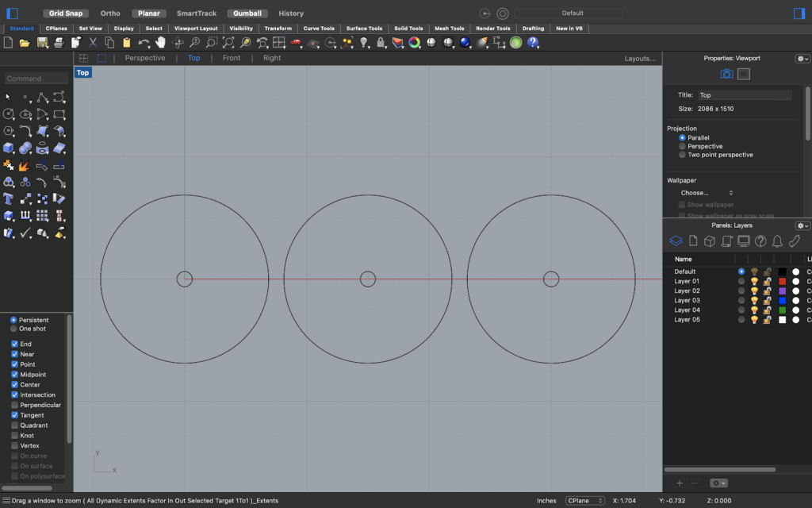Screen dimensions: 812x508
Task: Open Help with the blue question mark icon
Action: point(532,43)
